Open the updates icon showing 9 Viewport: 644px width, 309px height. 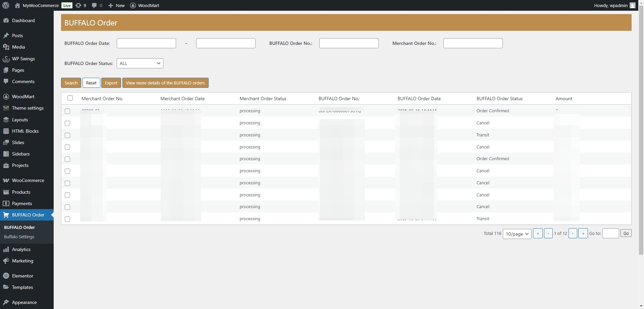[78, 5]
